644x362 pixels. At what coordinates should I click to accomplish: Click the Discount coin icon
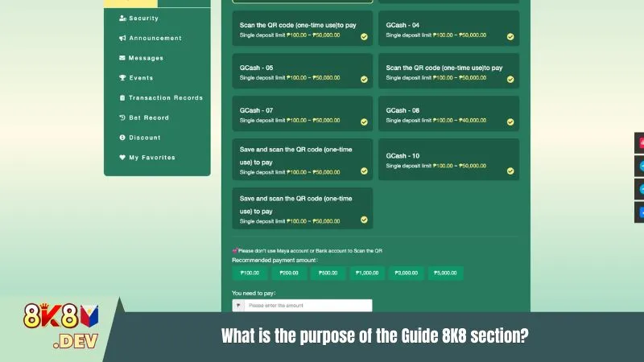(122, 138)
